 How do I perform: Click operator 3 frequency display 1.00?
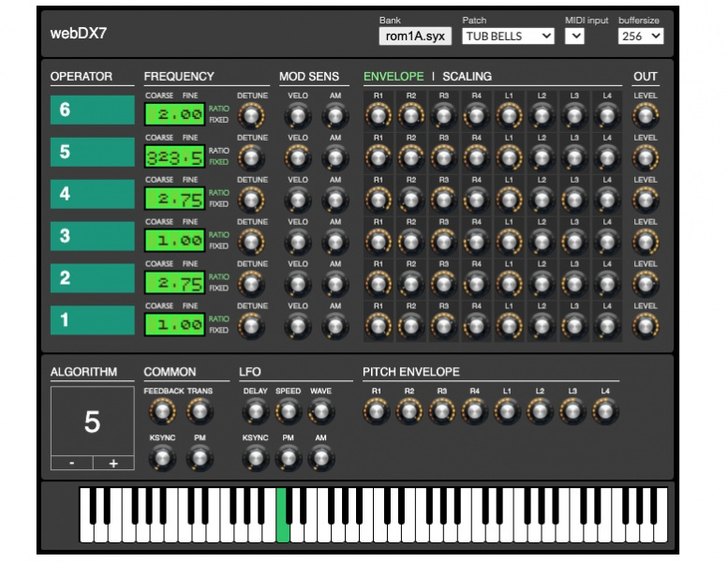174,241
